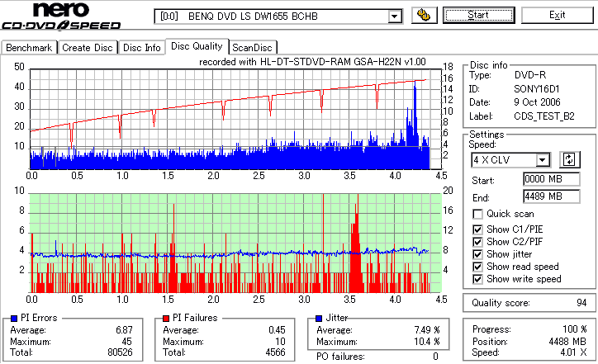Uncheck Show C2/PIF option
The height and width of the screenshot is (364, 598).
(477, 242)
